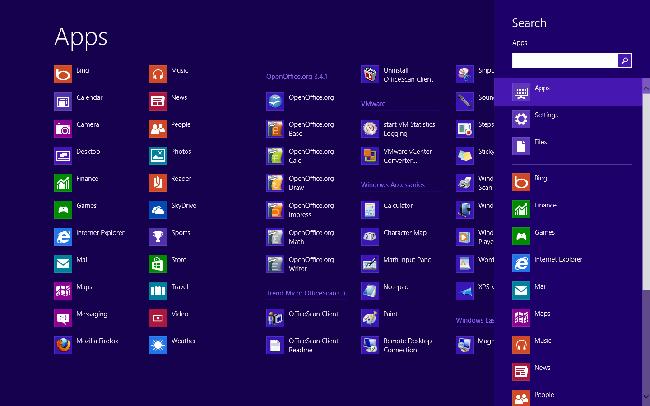
Task: Open News tile in the Apps list
Action: click(158, 102)
